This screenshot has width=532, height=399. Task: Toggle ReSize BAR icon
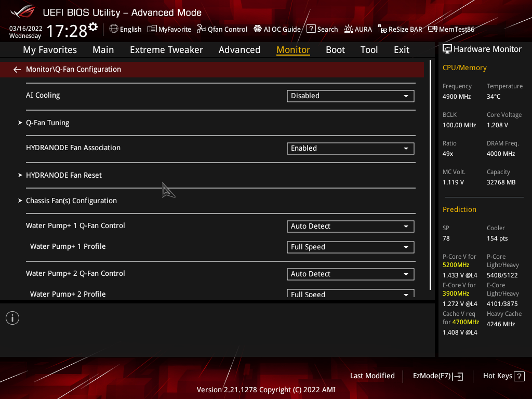coord(382,29)
